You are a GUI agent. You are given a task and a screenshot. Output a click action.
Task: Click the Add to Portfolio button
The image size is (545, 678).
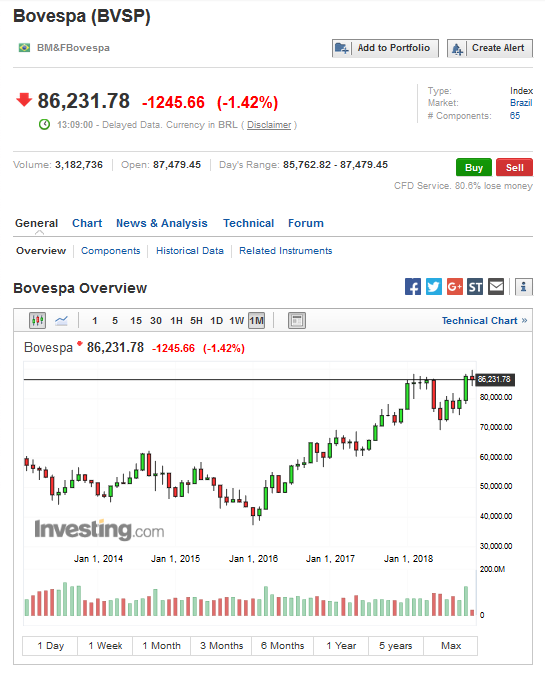(385, 48)
